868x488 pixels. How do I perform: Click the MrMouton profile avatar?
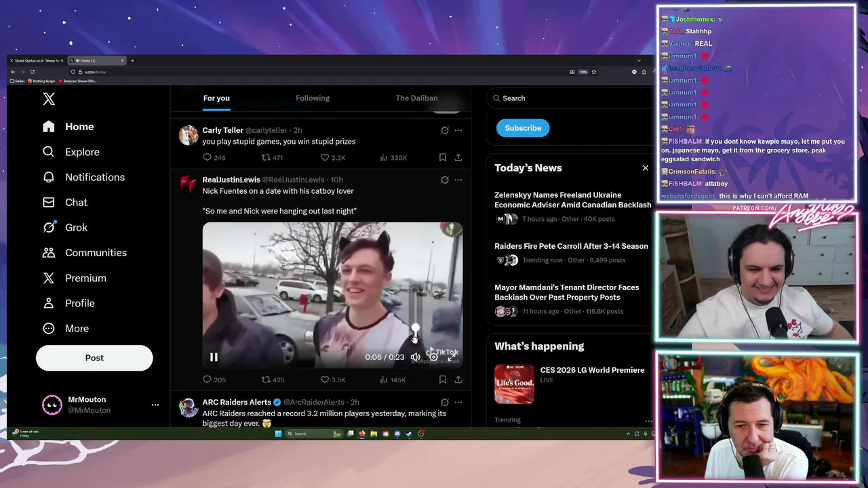52,405
